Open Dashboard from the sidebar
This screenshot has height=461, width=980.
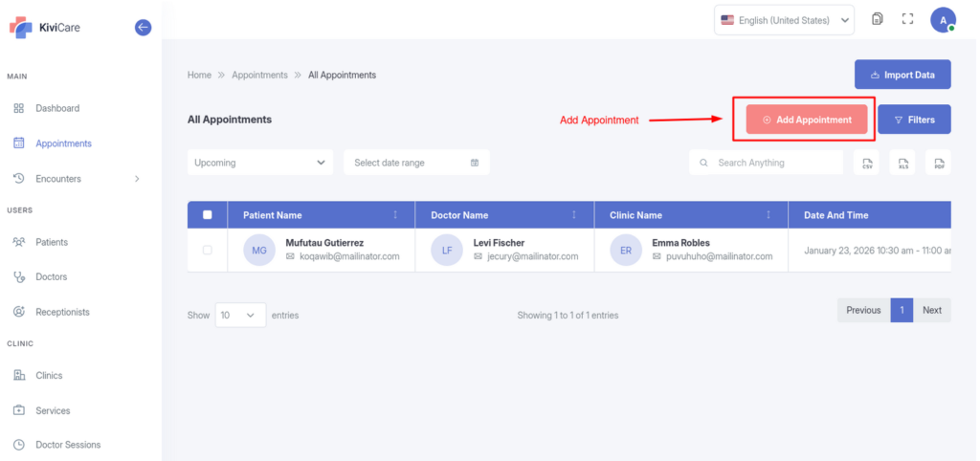coord(57,108)
